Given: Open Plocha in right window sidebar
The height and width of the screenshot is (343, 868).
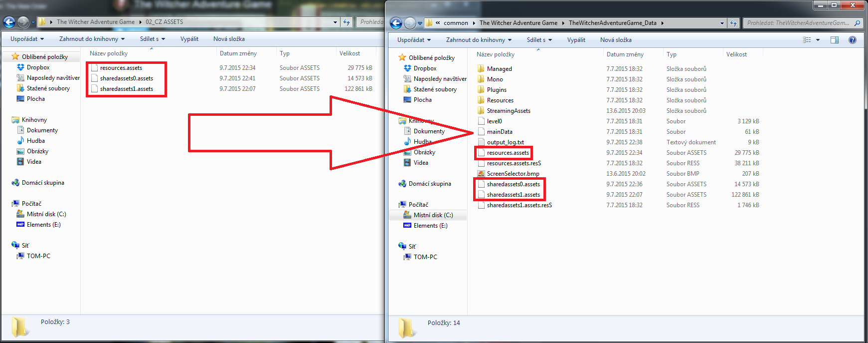Looking at the screenshot, I should point(422,100).
